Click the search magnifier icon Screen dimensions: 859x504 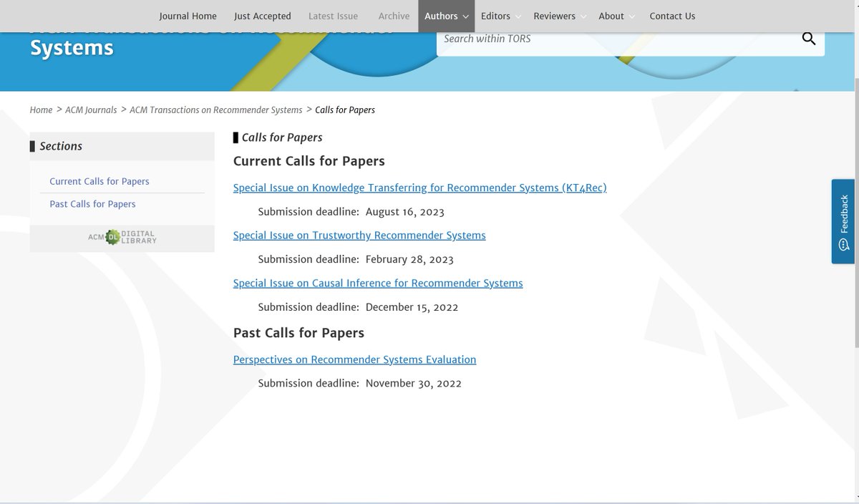click(x=809, y=39)
